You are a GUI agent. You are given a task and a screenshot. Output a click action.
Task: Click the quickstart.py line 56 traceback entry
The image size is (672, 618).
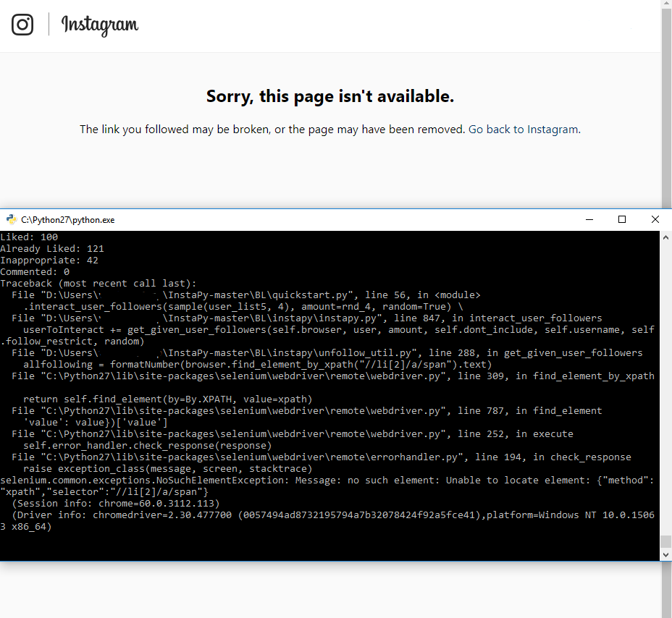click(x=246, y=295)
